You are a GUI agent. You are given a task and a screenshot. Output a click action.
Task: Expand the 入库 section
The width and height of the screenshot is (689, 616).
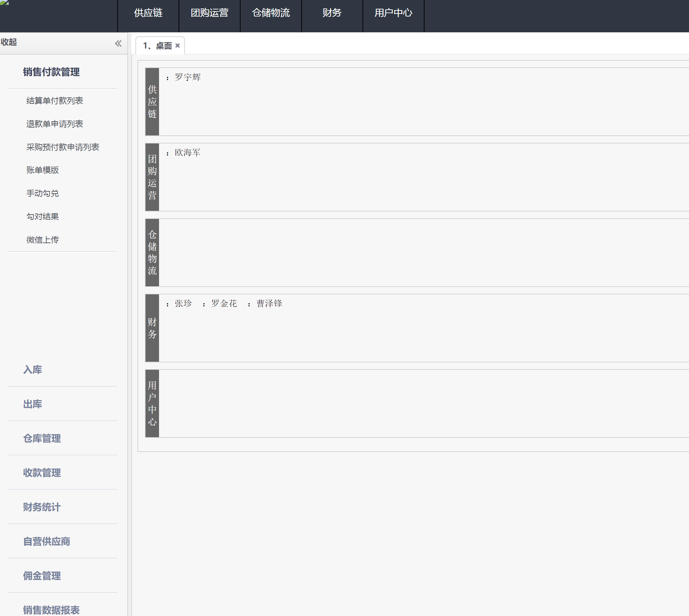point(32,369)
